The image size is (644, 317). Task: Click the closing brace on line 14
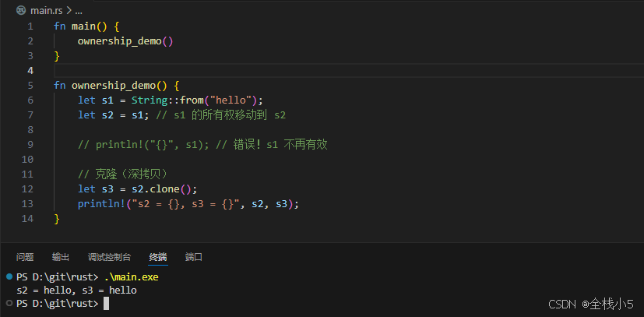coord(57,219)
